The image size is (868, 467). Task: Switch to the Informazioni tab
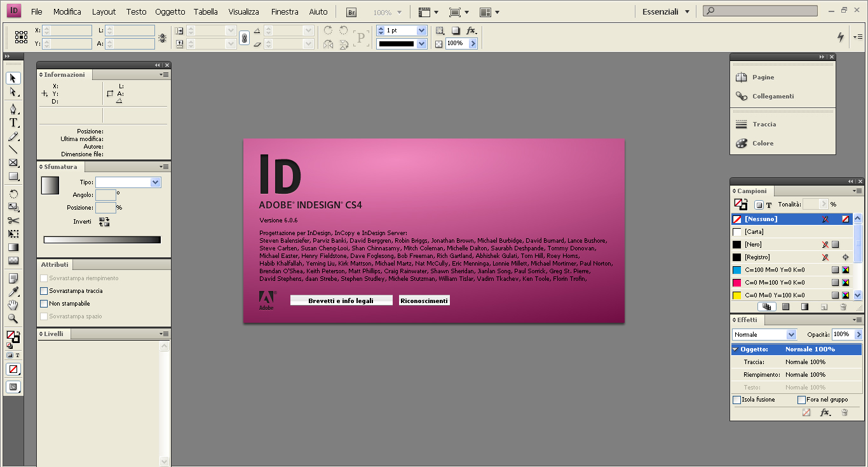coord(64,75)
